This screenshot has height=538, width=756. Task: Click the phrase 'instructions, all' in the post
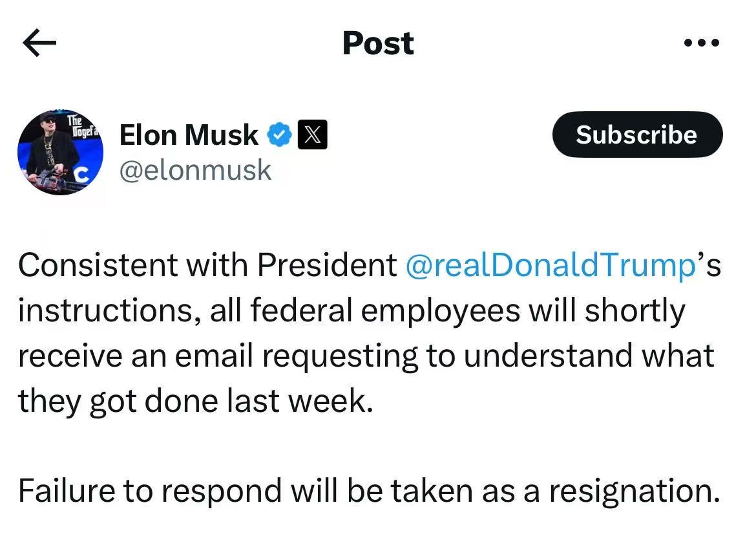tap(130, 310)
